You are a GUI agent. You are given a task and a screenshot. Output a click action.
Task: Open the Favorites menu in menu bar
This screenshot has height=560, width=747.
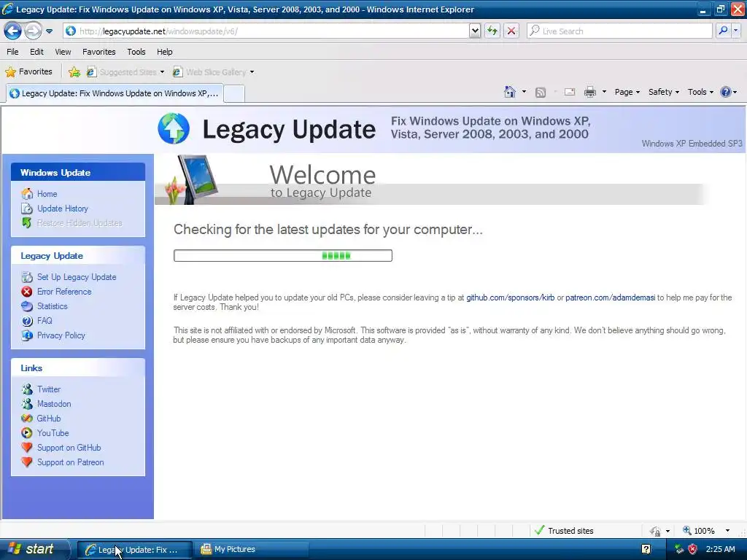(99, 52)
